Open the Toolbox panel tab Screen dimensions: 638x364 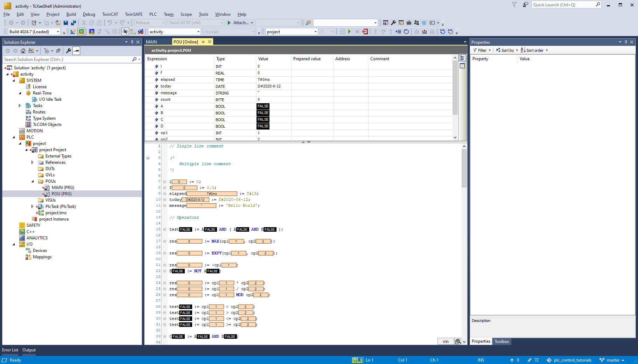click(x=502, y=342)
